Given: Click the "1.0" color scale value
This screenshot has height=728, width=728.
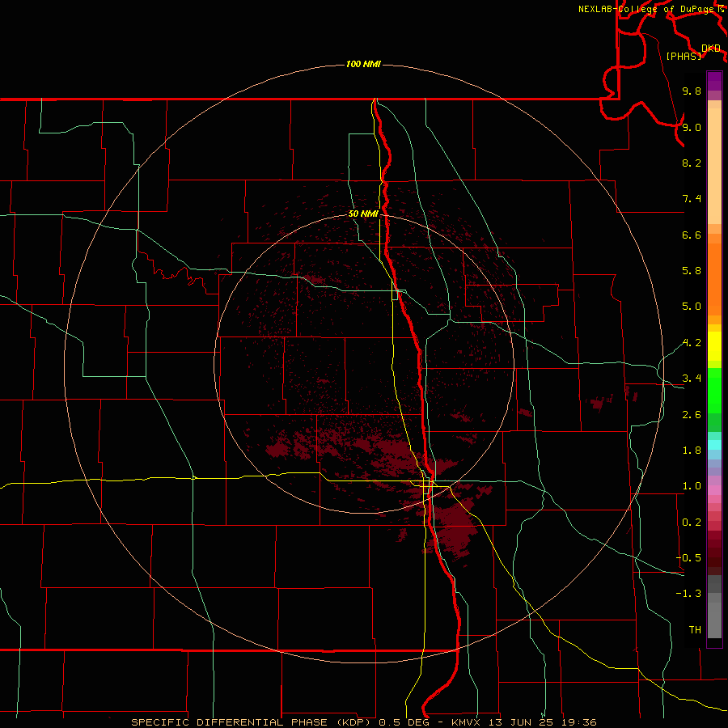Looking at the screenshot, I should point(692,486).
